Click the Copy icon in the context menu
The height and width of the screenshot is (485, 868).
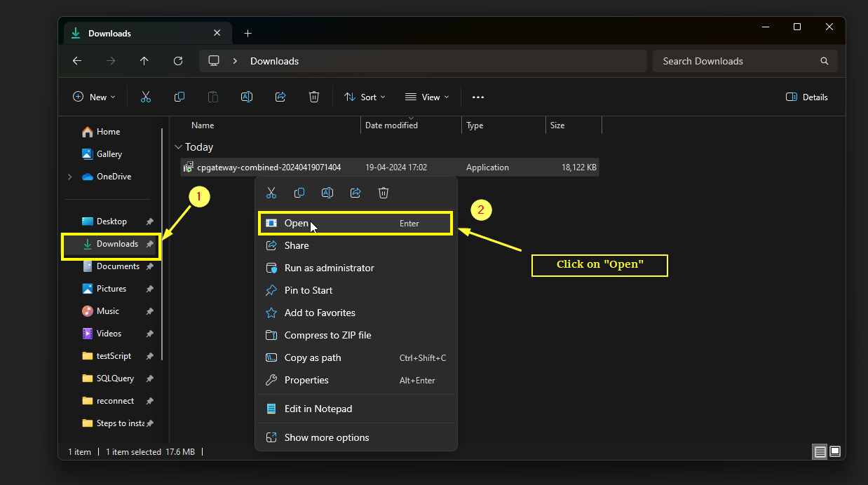click(x=299, y=193)
